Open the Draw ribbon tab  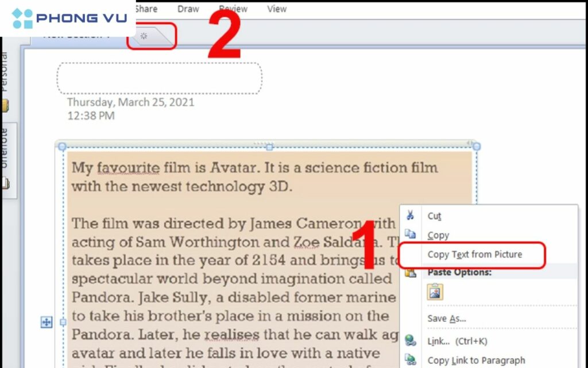pyautogui.click(x=188, y=9)
